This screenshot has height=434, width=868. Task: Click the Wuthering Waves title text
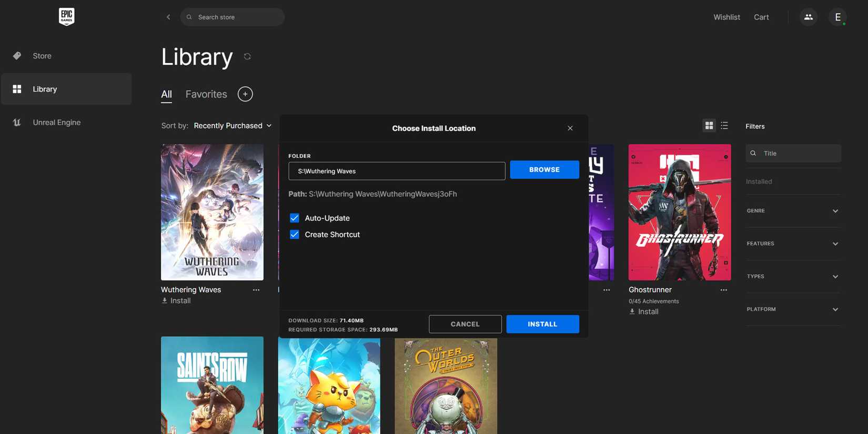coord(191,290)
